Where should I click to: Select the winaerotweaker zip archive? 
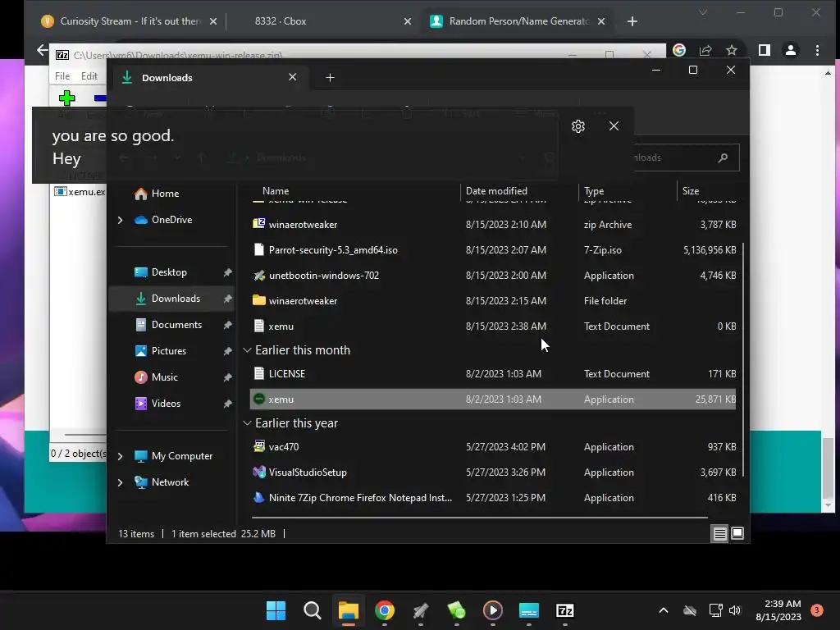pos(493,225)
